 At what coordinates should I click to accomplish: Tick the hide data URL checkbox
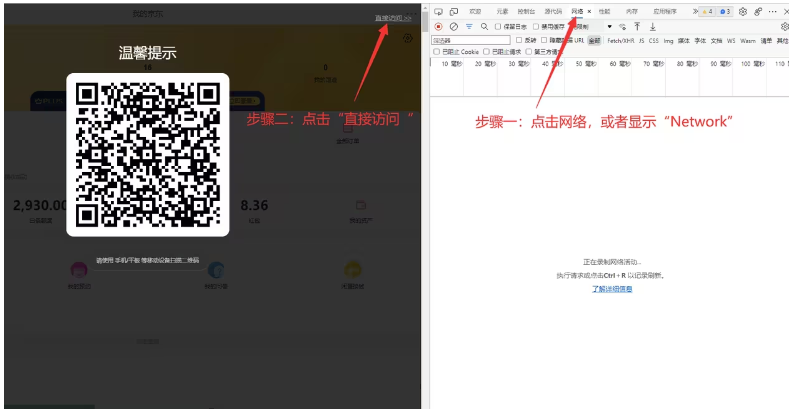[x=544, y=40]
